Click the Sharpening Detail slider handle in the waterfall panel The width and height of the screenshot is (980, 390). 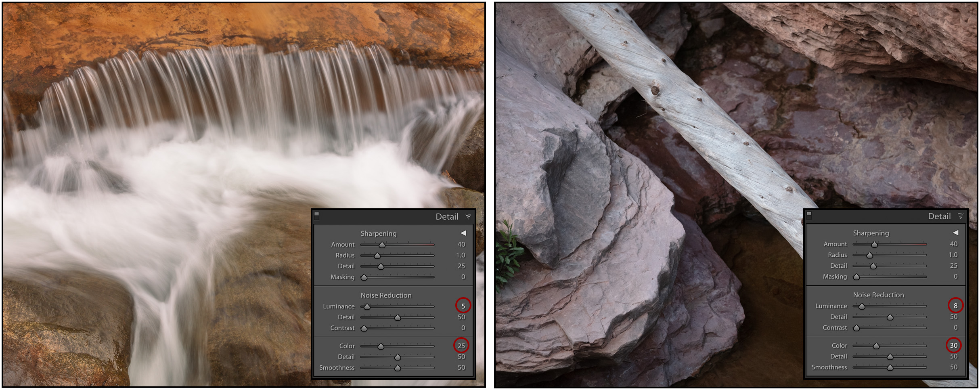click(x=381, y=266)
